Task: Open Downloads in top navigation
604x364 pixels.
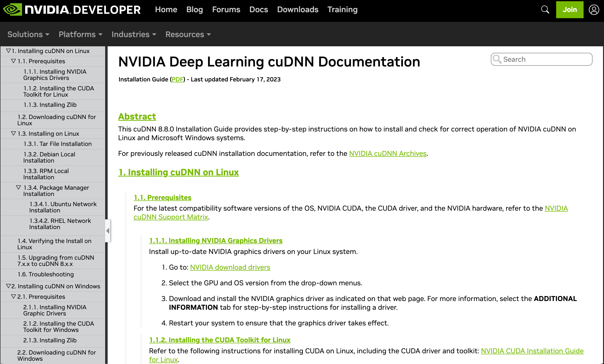Action: (x=298, y=9)
